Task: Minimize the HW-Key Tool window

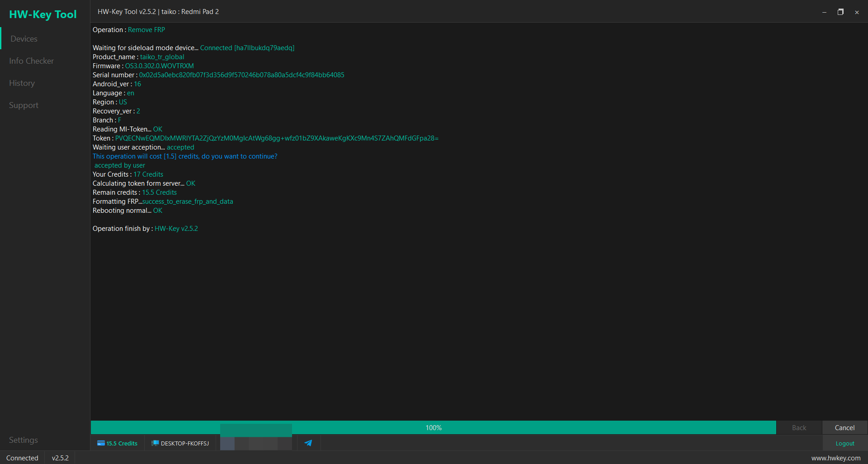Action: coord(824,12)
